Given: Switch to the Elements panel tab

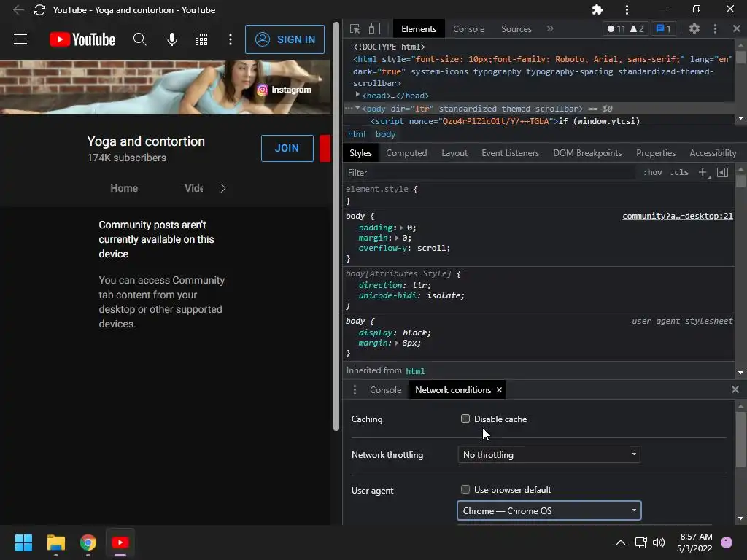Looking at the screenshot, I should coord(419,29).
